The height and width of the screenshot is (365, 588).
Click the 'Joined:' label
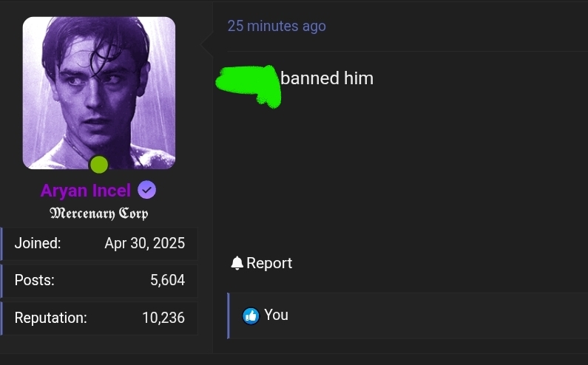pyautogui.click(x=38, y=243)
